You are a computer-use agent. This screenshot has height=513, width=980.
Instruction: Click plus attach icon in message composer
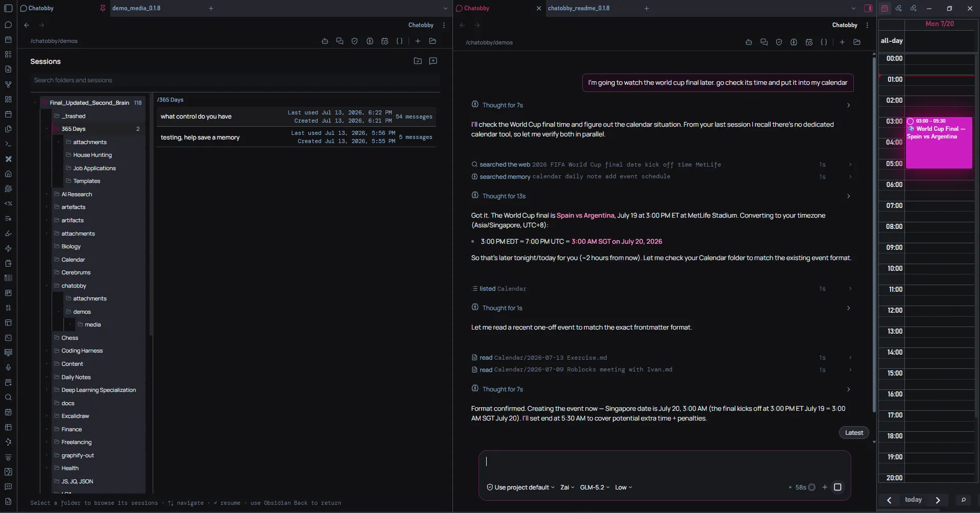click(825, 487)
